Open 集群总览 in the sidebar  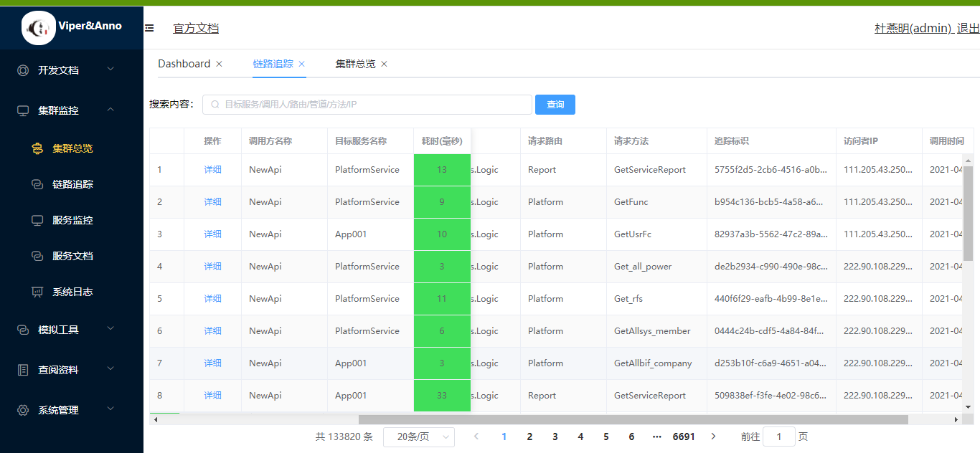point(72,148)
